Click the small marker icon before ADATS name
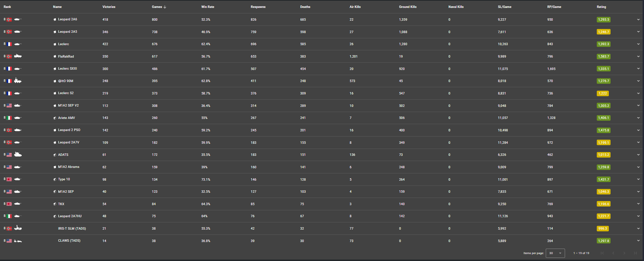The width and height of the screenshot is (644, 261). pos(55,155)
